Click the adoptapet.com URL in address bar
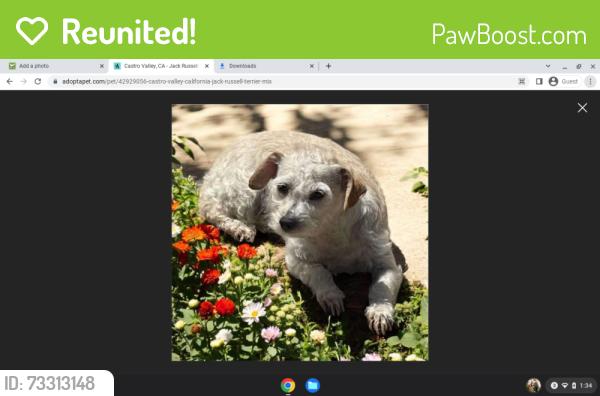The width and height of the screenshot is (600, 396). pyautogui.click(x=167, y=81)
